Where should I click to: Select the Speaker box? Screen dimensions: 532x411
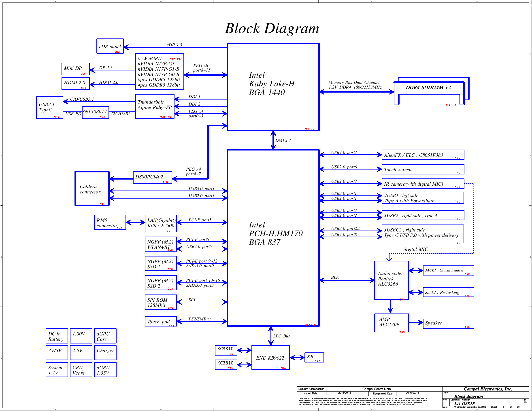pos(448,323)
